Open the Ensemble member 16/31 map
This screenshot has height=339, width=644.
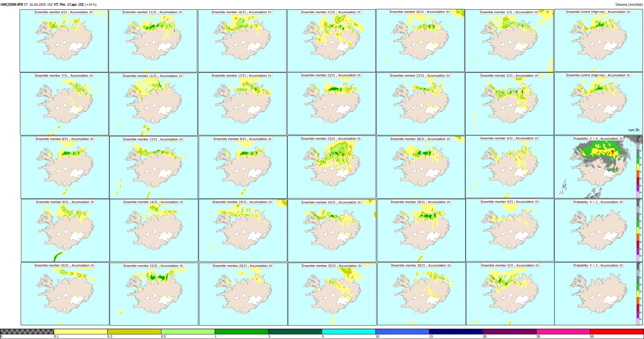pyautogui.click(x=242, y=41)
